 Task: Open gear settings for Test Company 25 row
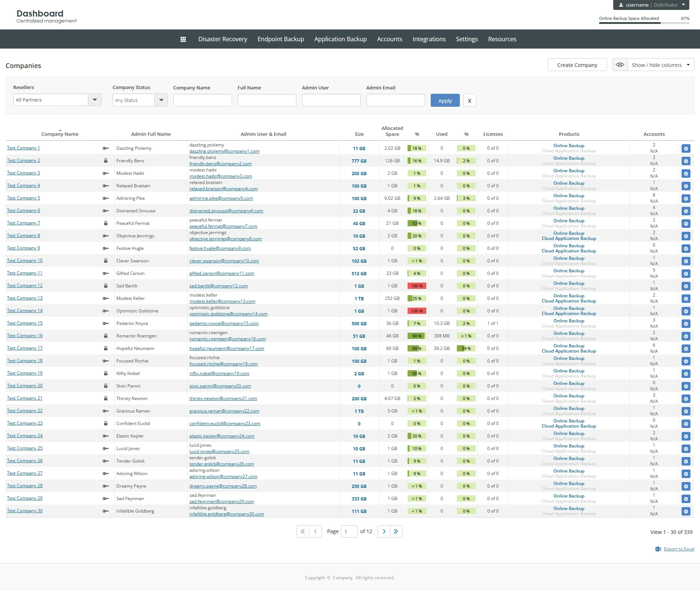[x=686, y=449]
